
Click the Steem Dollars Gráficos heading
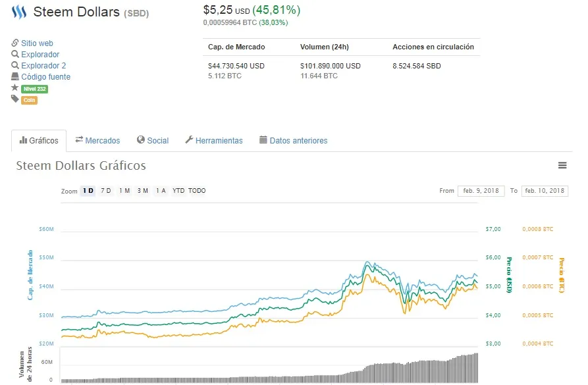[81, 165]
